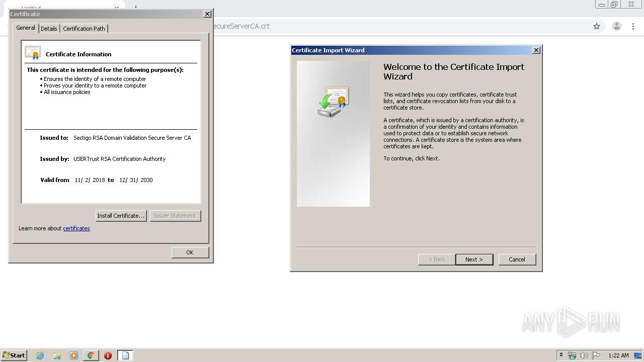This screenshot has width=644, height=362.
Task: Click the import wizard certificate disk icon
Action: (333, 102)
